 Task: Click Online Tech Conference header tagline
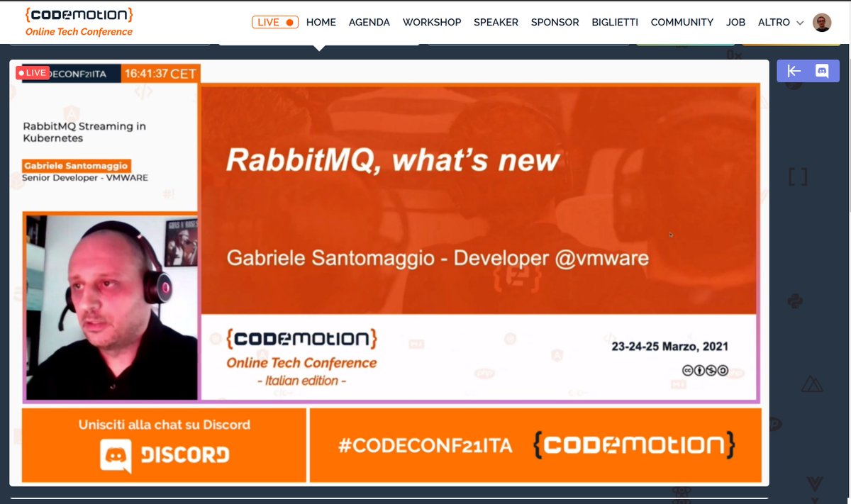click(79, 31)
